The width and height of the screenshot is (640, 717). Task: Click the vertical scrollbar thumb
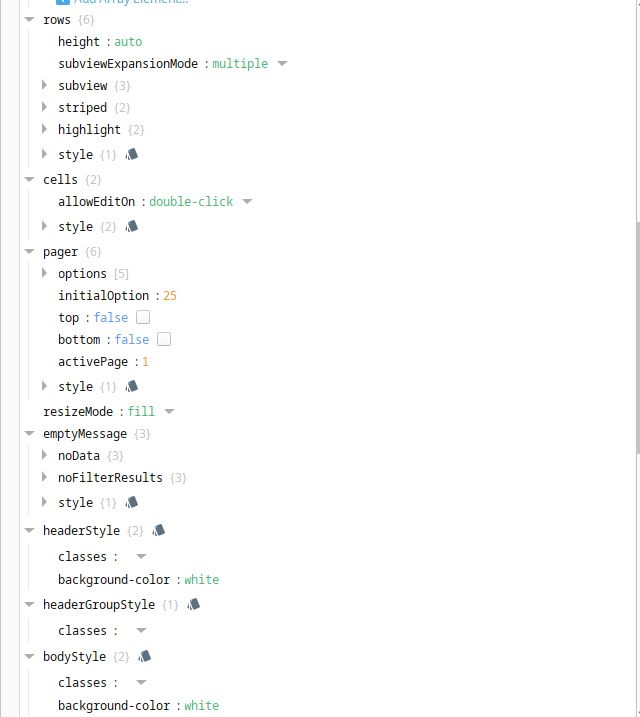point(638,338)
